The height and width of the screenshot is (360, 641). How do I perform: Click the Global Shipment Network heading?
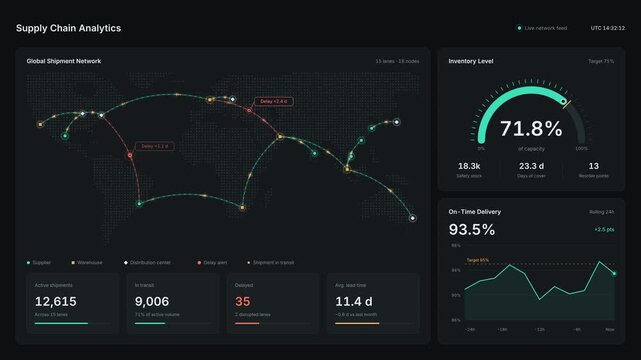point(64,61)
